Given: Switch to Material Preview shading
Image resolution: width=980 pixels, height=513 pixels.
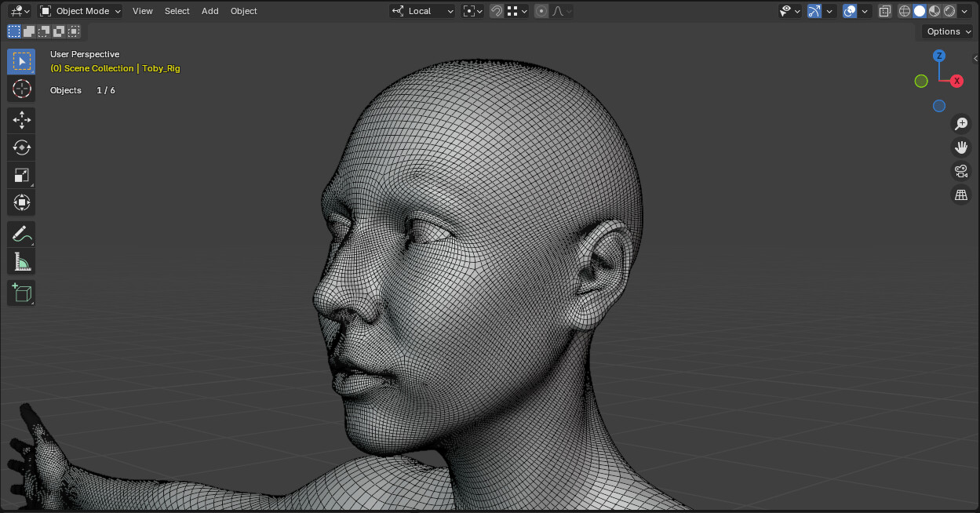Looking at the screenshot, I should pyautogui.click(x=934, y=11).
